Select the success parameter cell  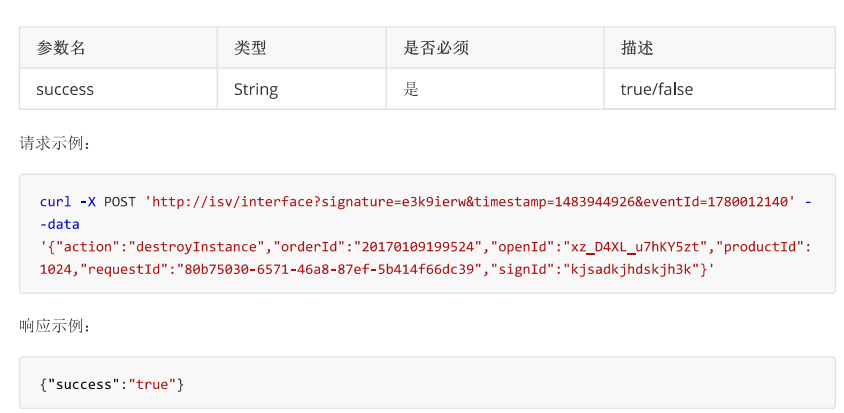[118, 89]
